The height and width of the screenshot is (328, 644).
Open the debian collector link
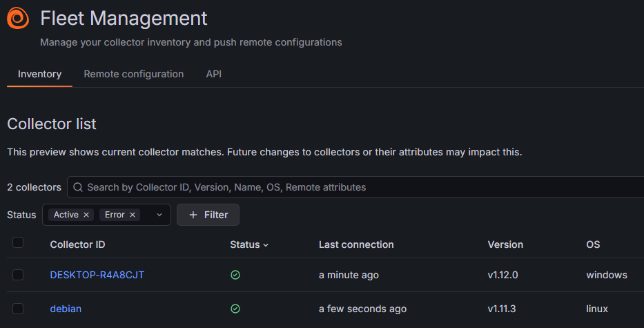click(x=66, y=309)
